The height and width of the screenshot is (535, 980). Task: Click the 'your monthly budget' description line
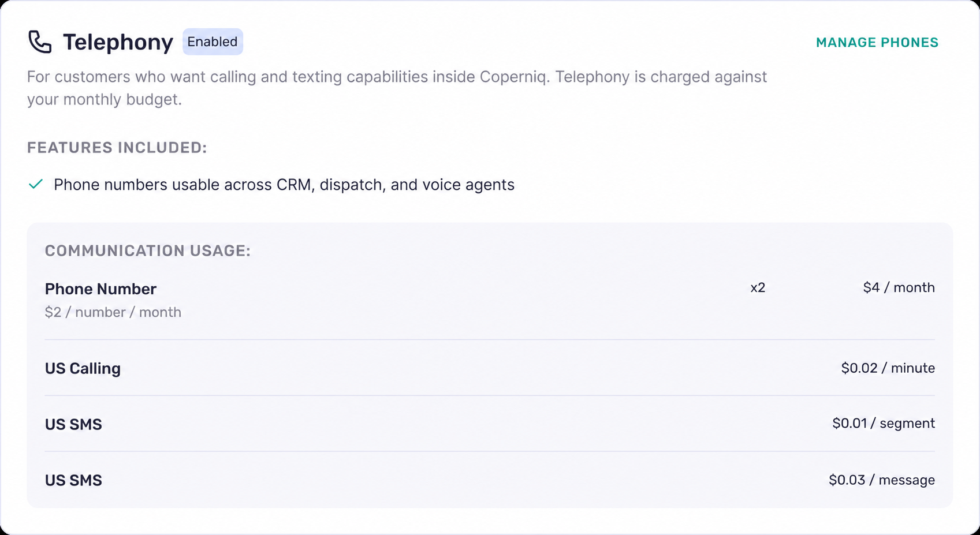pyautogui.click(x=105, y=99)
